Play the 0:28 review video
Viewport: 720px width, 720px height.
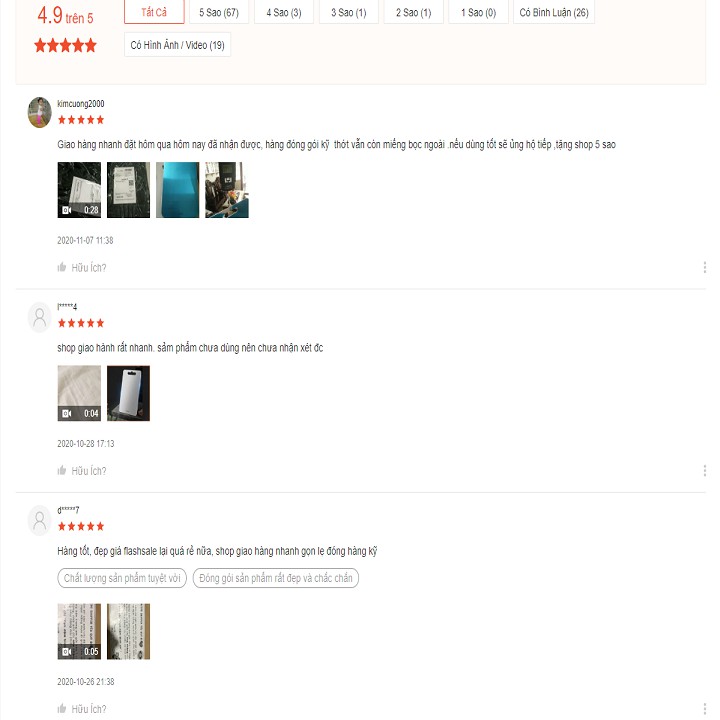[x=79, y=190]
